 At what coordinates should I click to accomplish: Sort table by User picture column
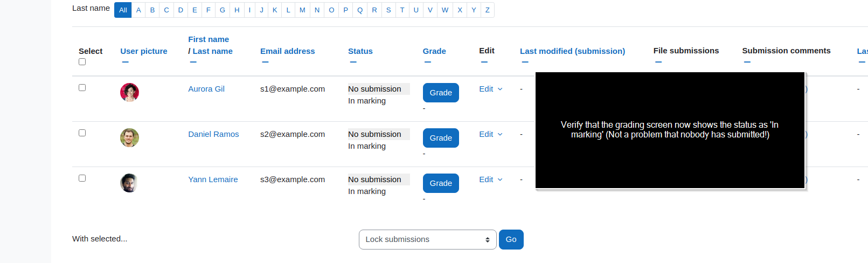point(144,51)
